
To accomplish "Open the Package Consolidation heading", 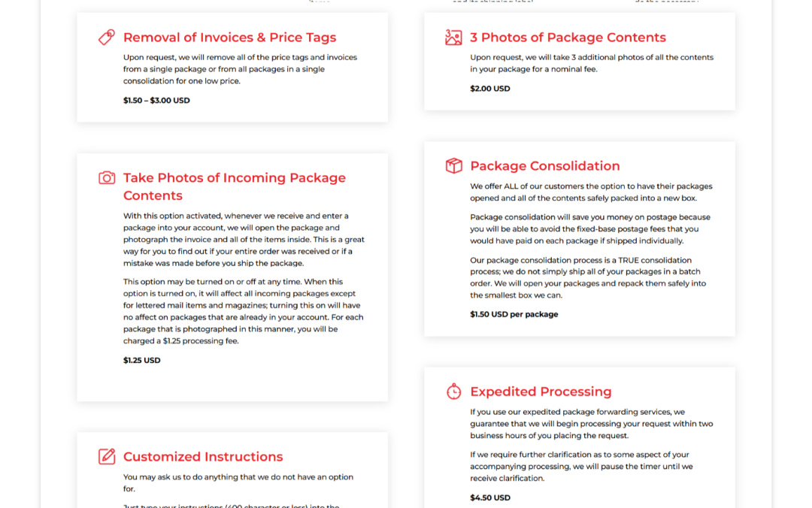I will click(545, 166).
